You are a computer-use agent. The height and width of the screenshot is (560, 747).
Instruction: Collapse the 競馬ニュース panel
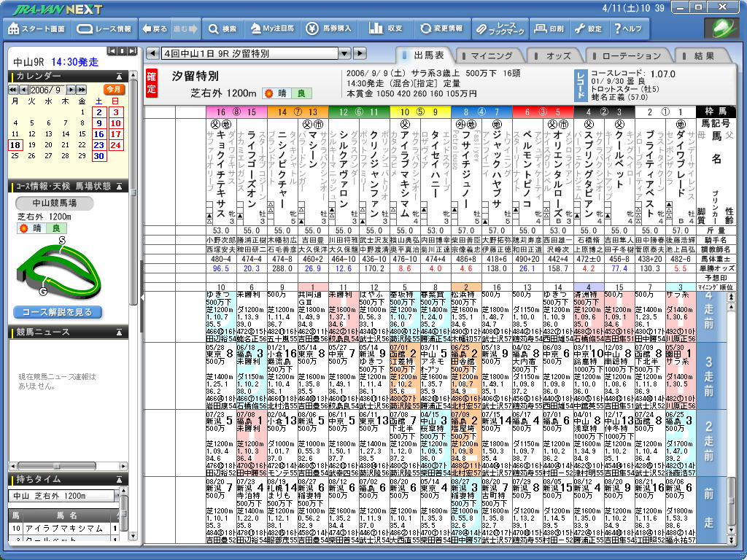120,332
